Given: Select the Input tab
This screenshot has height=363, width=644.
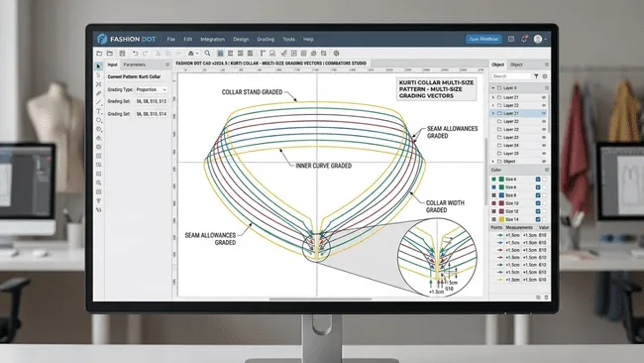Looking at the screenshot, I should click(x=112, y=64).
